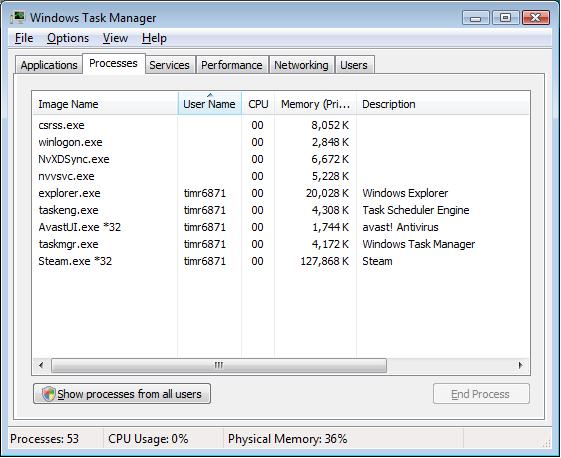Screen dimensions: 561x458
Task: Open the Performance tab
Action: tap(231, 65)
